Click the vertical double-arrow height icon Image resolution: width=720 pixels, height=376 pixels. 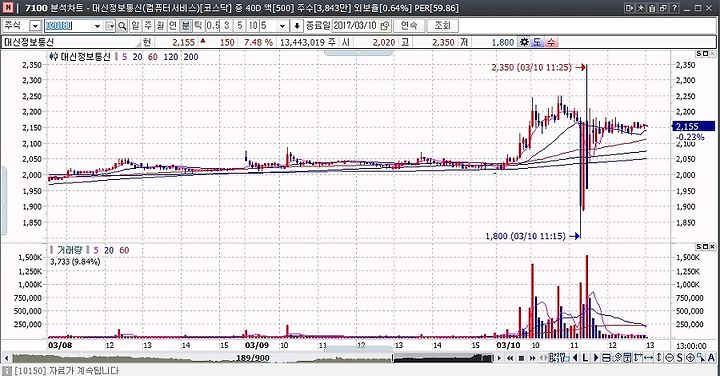click(x=659, y=358)
